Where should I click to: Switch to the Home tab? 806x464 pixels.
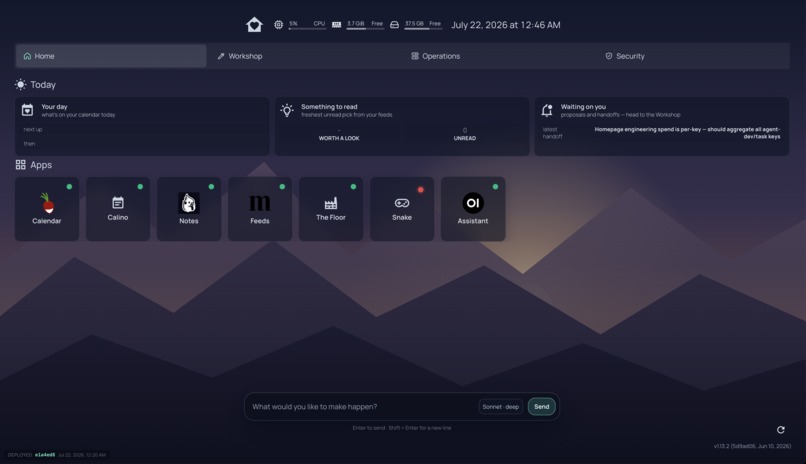tap(111, 56)
